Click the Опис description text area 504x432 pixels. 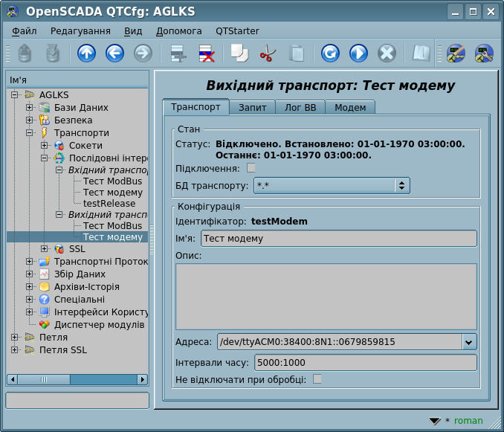[x=326, y=297]
